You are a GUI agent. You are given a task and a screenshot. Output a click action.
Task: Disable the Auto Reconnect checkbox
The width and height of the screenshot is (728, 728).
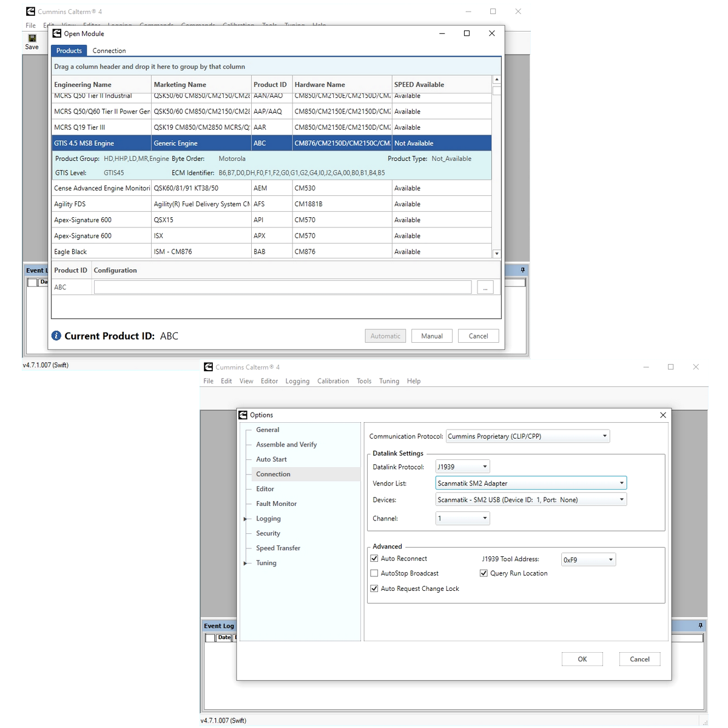374,559
